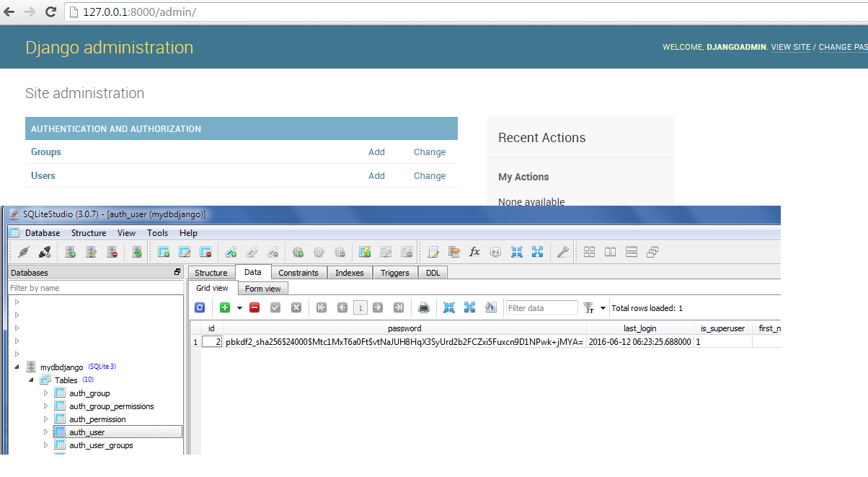
Task: Create a view lightning icon
Action: pos(365,252)
